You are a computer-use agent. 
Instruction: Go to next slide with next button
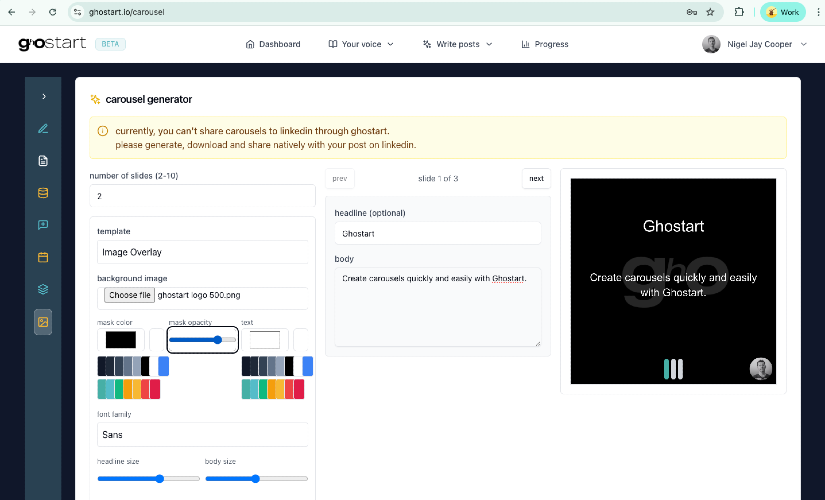click(x=536, y=178)
